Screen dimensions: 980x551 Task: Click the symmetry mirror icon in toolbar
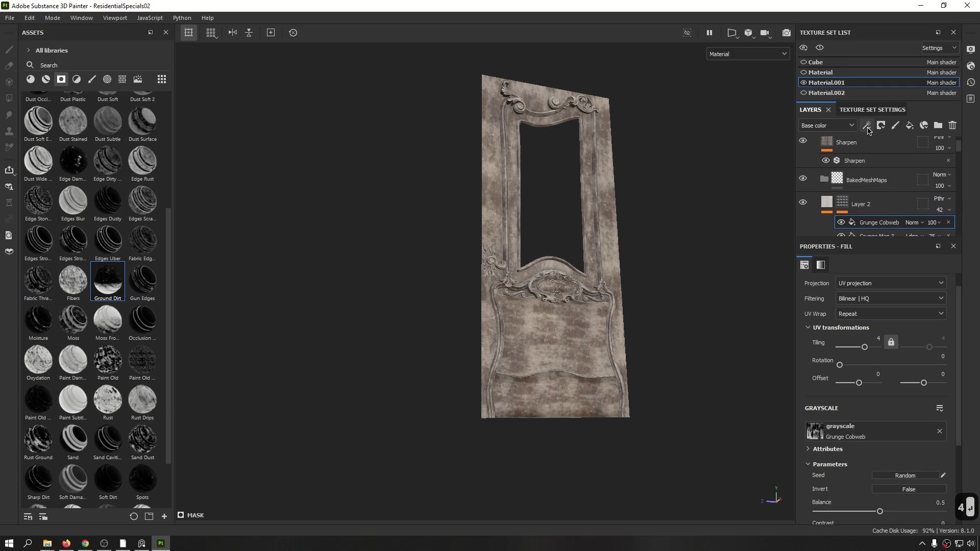pyautogui.click(x=233, y=33)
